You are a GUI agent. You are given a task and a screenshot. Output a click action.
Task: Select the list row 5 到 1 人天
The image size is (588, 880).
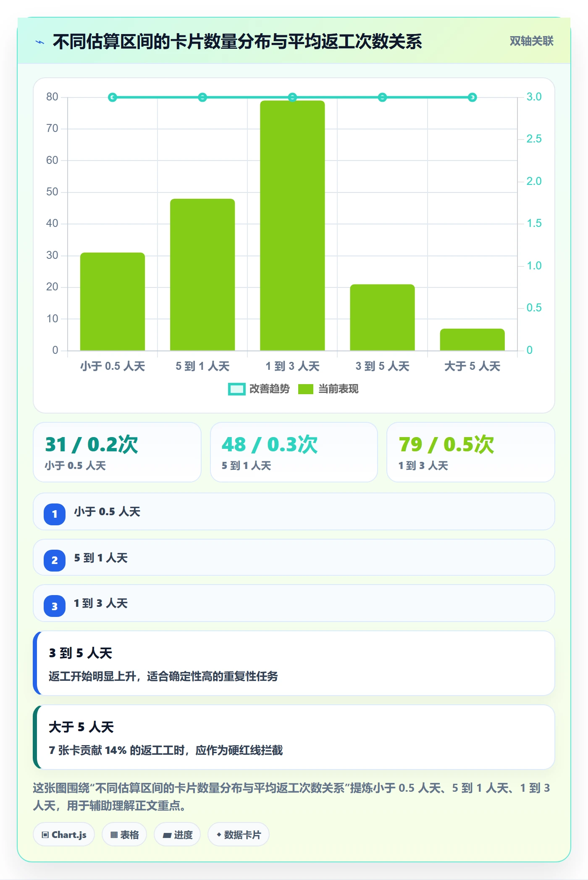294,558
